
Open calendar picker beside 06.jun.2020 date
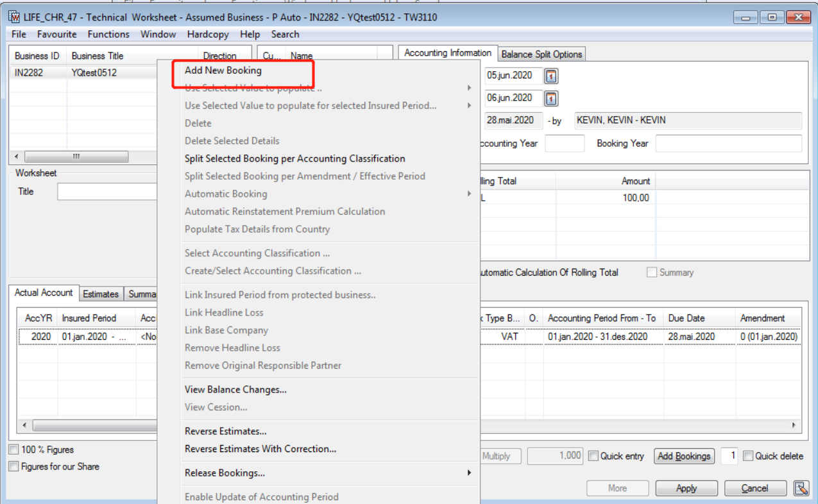(551, 99)
